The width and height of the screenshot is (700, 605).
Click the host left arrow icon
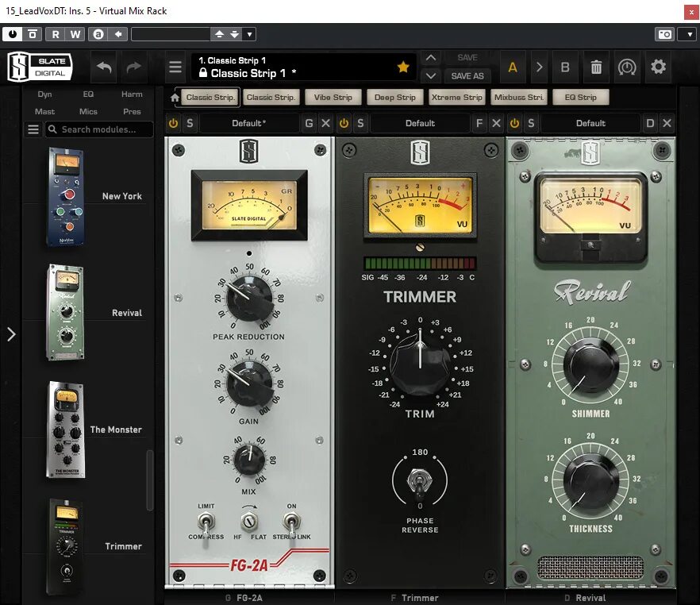[x=117, y=34]
